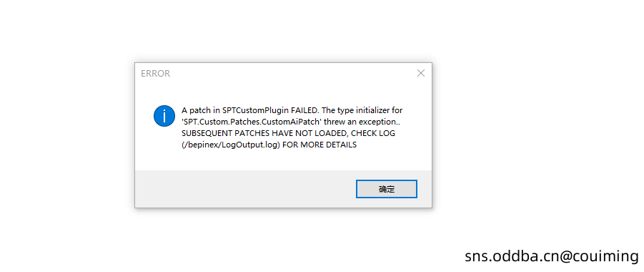Confirm the error with 确定 button
Viewport: 644px width, 272px height.
(x=387, y=189)
